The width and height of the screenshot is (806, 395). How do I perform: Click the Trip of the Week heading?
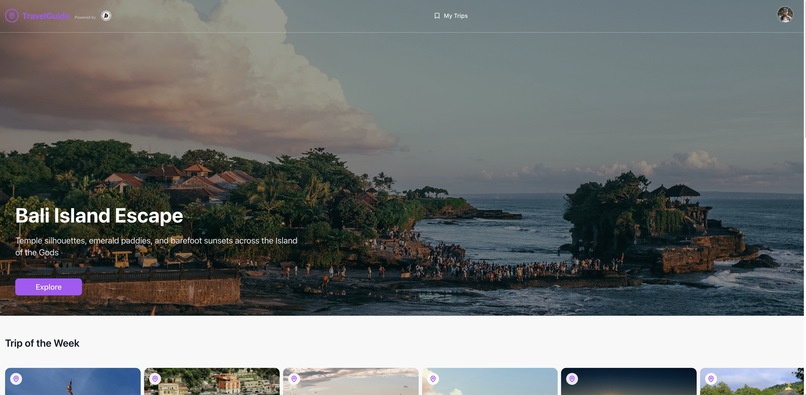point(42,343)
